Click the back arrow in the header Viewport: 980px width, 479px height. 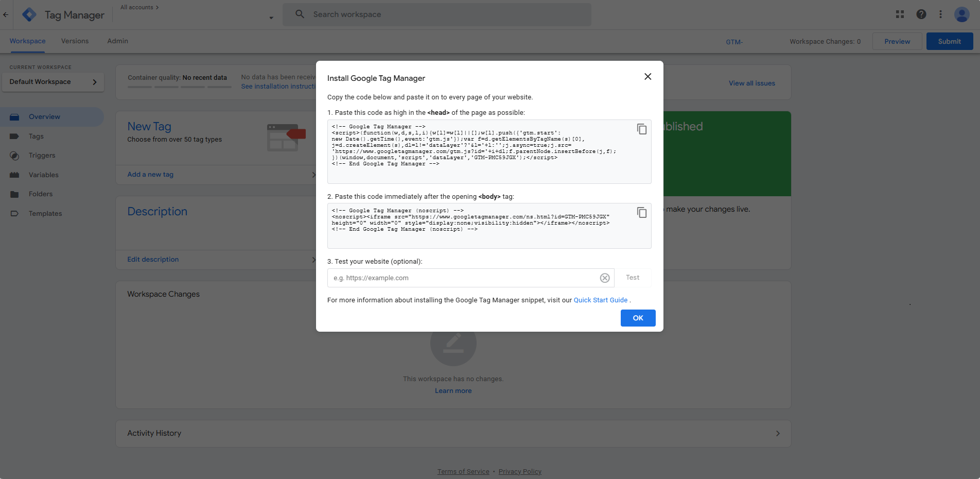point(6,14)
